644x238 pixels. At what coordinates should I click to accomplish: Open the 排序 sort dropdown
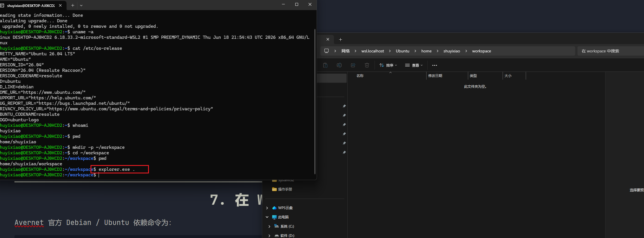tap(388, 65)
